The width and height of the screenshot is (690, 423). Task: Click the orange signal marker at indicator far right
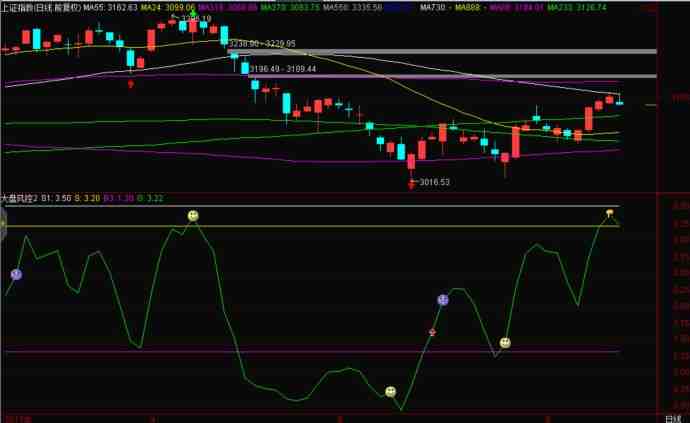point(609,213)
